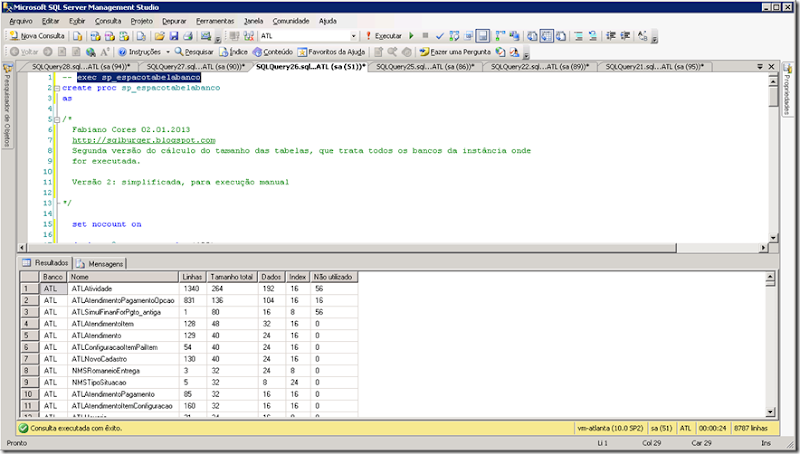Toggle the highlighted results pane icon
Image resolution: width=800 pixels, height=454 pixels.
(483, 36)
